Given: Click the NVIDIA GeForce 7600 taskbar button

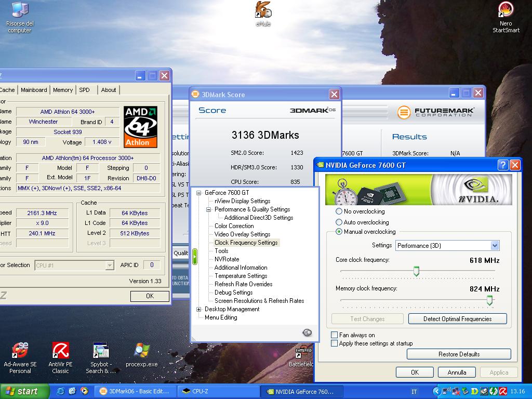Looking at the screenshot, I should click(302, 391).
